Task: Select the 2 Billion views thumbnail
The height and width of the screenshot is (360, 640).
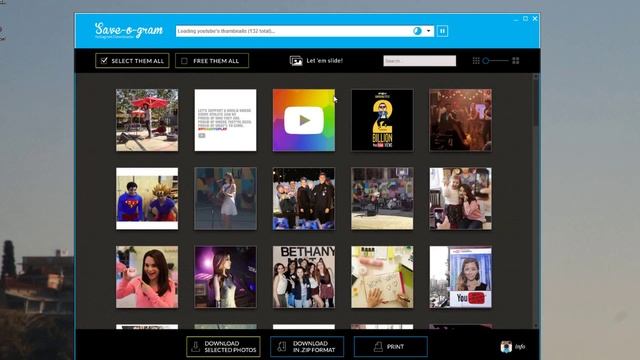Action: coord(382,120)
